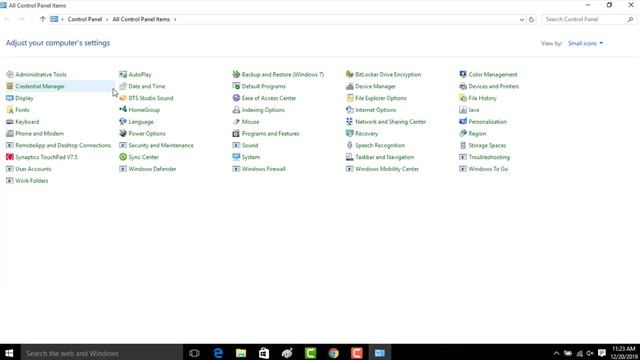Open the Color Management icon
This screenshot has width=640, height=360.
463,74
